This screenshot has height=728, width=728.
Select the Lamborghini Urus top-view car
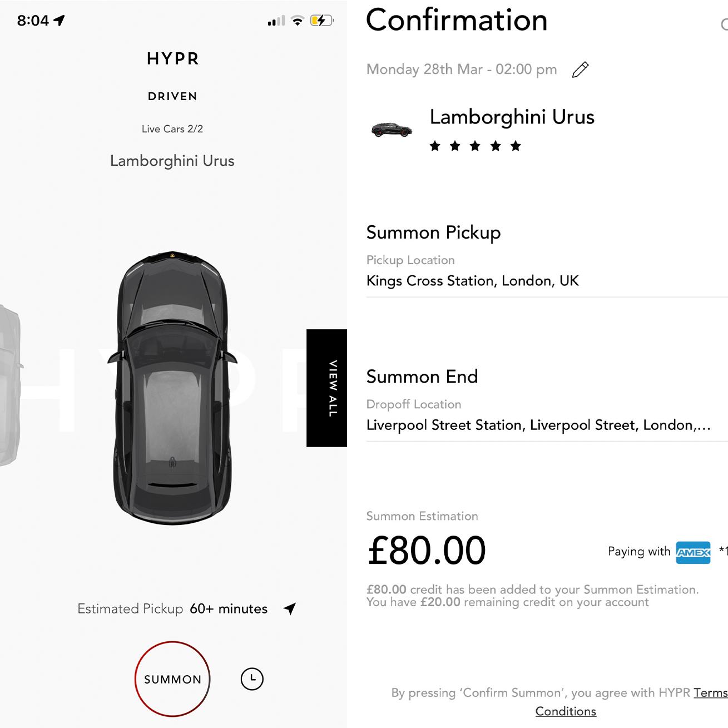point(172,388)
